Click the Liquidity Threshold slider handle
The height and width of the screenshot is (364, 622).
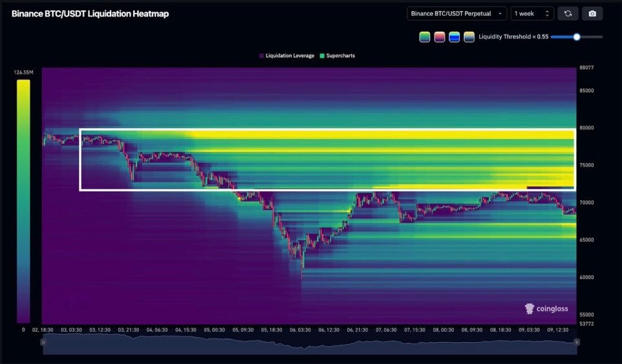pyautogui.click(x=577, y=37)
